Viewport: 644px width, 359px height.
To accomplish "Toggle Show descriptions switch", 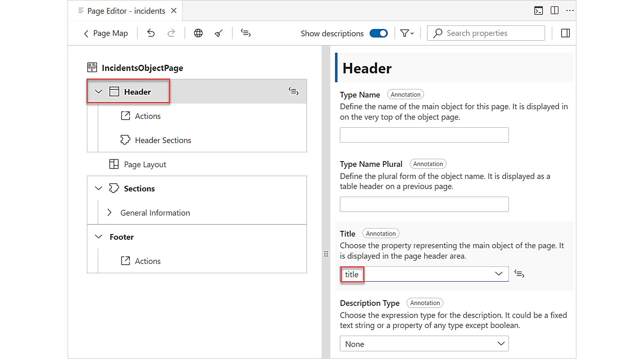I will [x=379, y=33].
